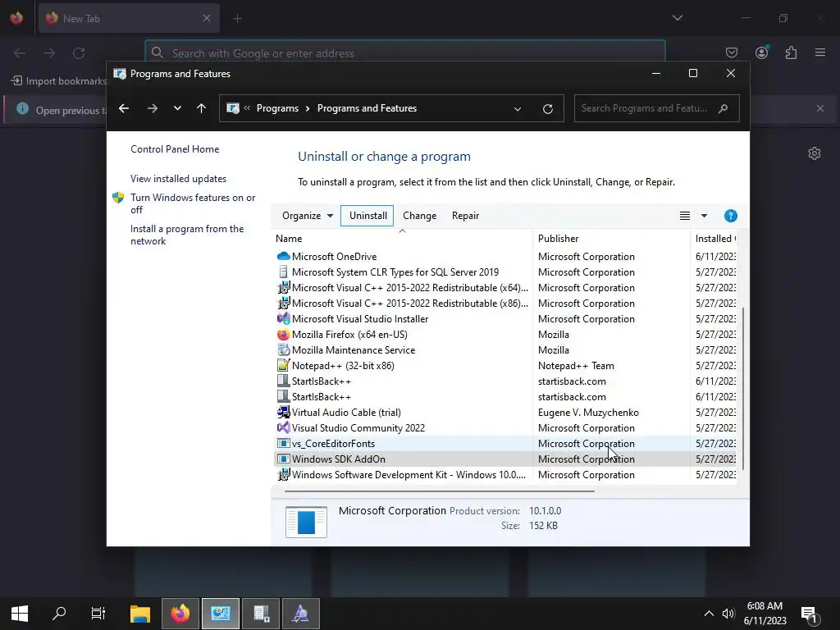Open the Organize dropdown menu
The height and width of the screenshot is (630, 840).
[307, 216]
